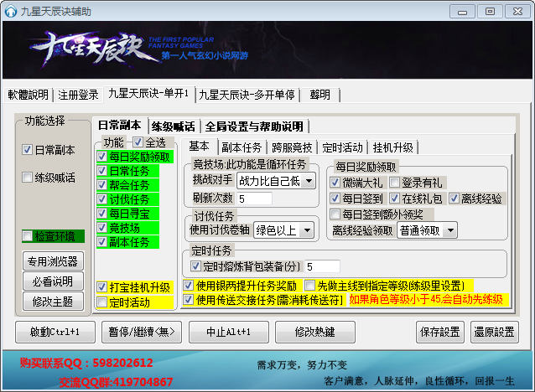Click the 刷新次数 input field
The height and width of the screenshot is (392, 535).
254,199
